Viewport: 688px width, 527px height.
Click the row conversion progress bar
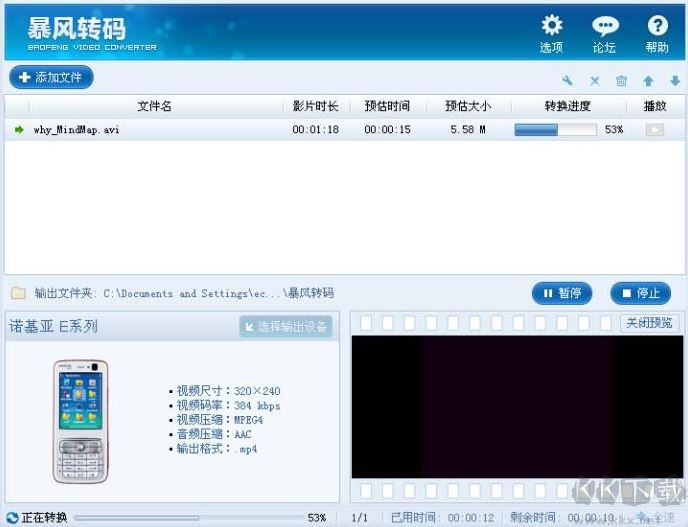coord(555,129)
